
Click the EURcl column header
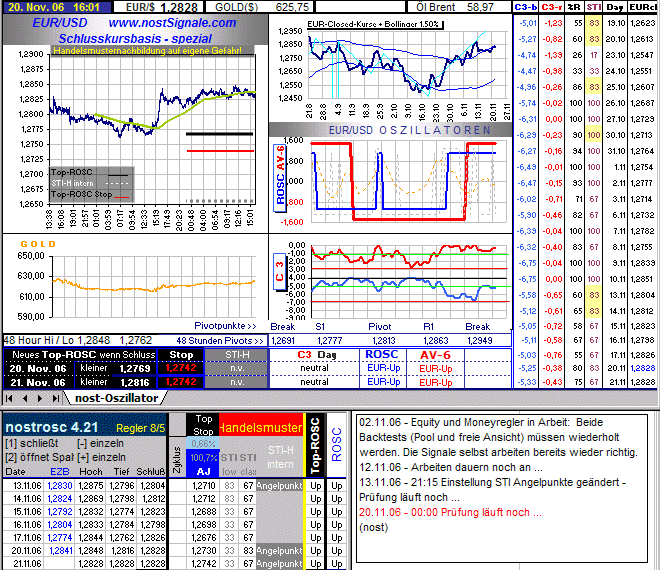pos(642,7)
